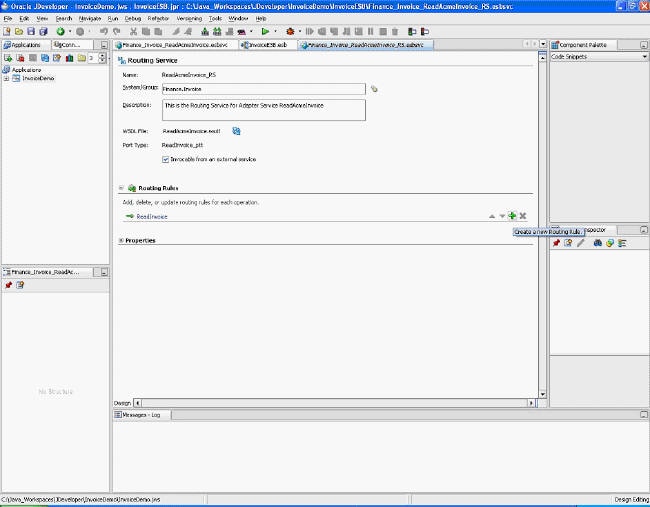Minimize the Applications navigator panel
Screen dimensions: 650x507
point(104,45)
